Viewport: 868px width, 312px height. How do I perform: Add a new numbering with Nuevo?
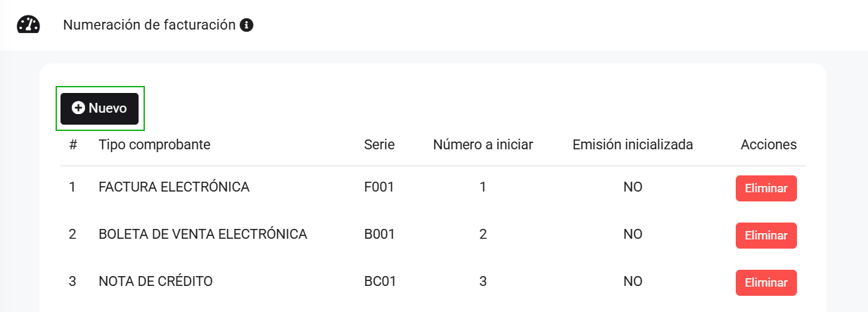tap(99, 108)
